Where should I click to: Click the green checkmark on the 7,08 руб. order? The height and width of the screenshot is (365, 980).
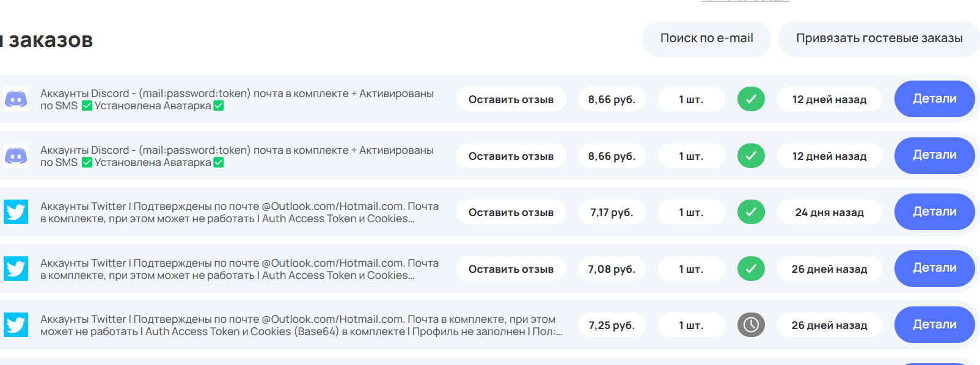pyautogui.click(x=751, y=269)
